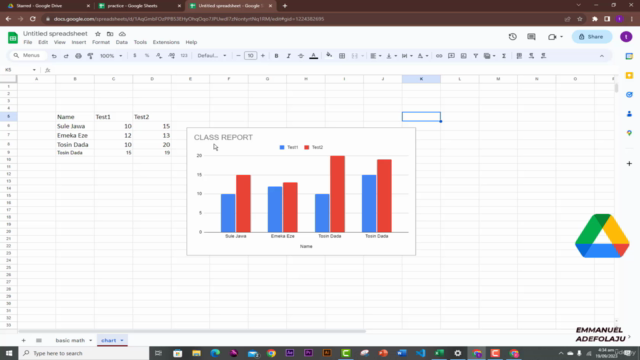640x360 pixels.
Task: Open the Borders tool
Action: (342, 56)
